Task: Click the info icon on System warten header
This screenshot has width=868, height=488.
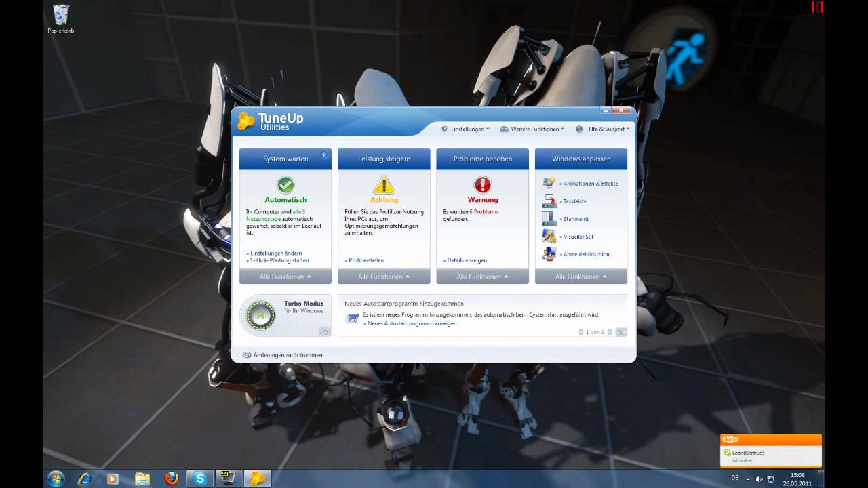Action: [324, 155]
